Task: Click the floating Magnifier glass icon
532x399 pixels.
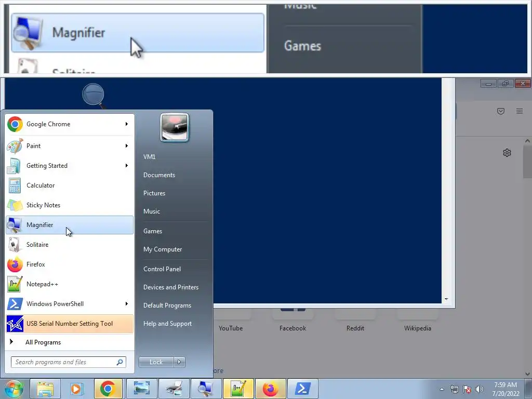Action: pos(94,95)
